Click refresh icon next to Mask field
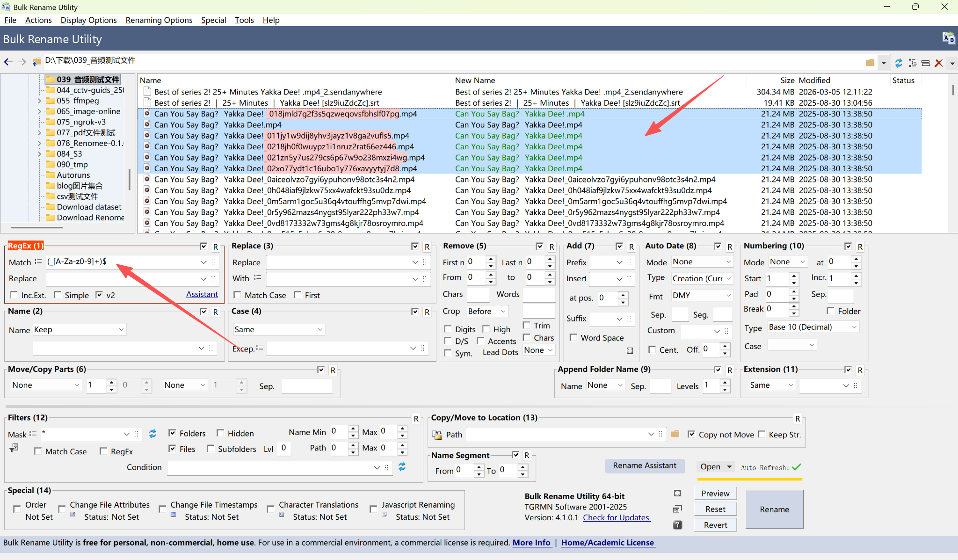 [152, 434]
